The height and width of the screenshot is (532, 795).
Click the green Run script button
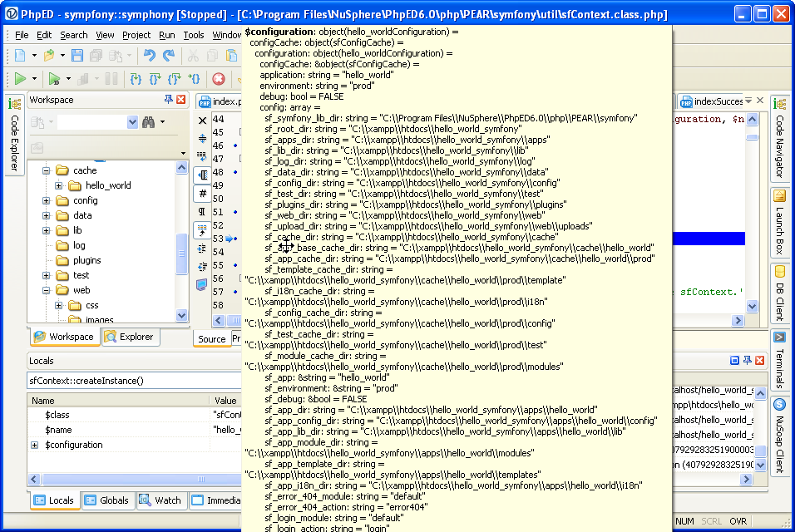coord(19,79)
